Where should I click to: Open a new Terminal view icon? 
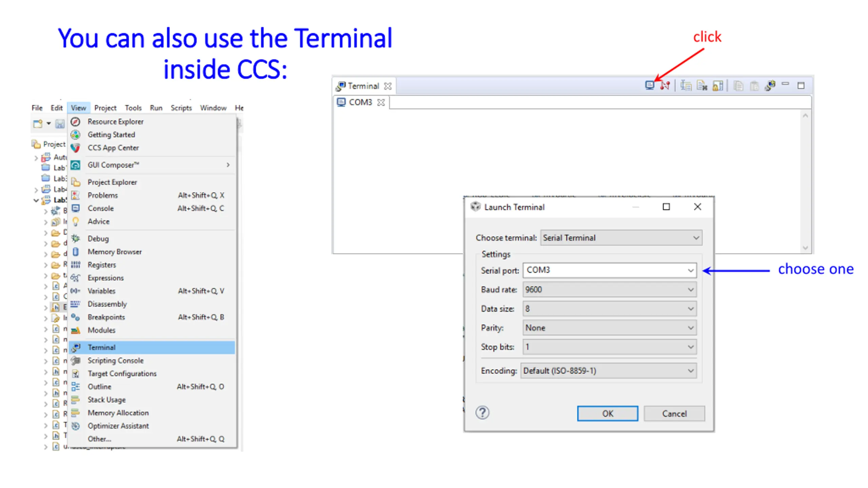[770, 85]
